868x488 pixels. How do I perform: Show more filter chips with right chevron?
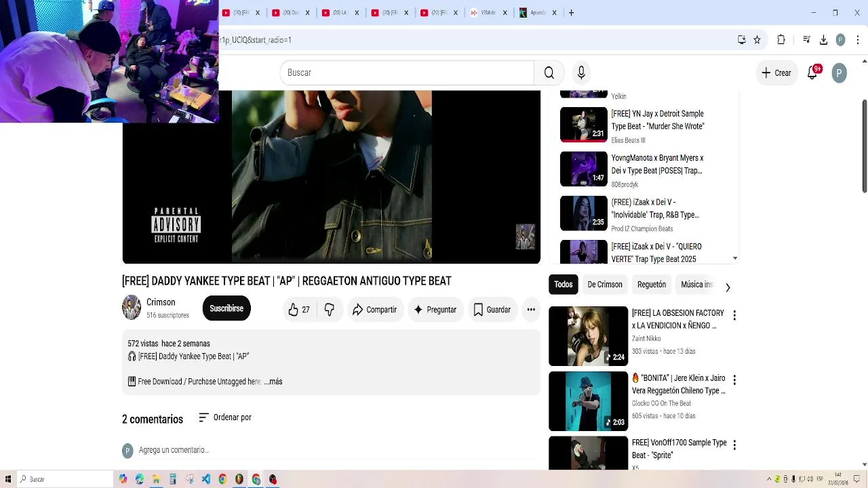(x=728, y=287)
